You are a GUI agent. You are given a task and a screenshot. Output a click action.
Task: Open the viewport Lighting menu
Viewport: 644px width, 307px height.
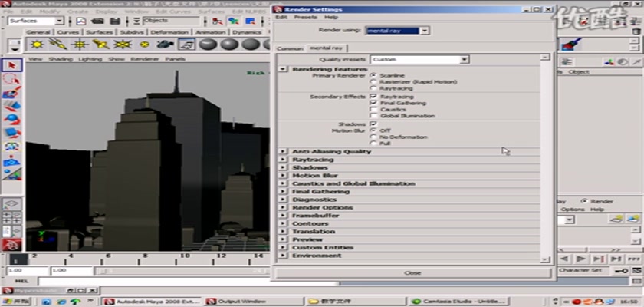90,59
